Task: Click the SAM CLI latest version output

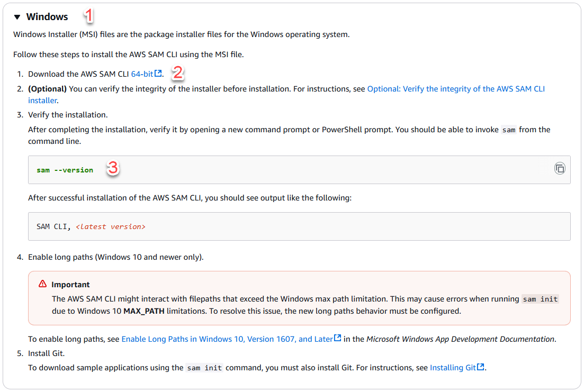Action: click(91, 227)
